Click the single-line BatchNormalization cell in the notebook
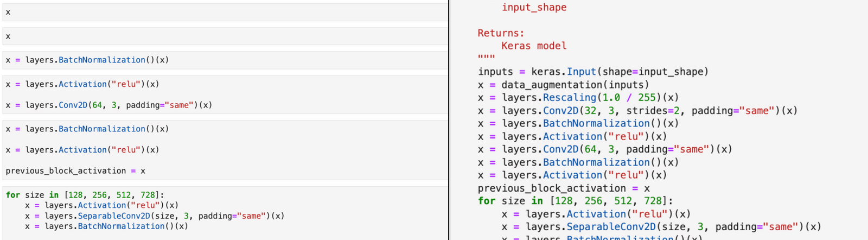This screenshot has height=240, width=868. [x=87, y=60]
